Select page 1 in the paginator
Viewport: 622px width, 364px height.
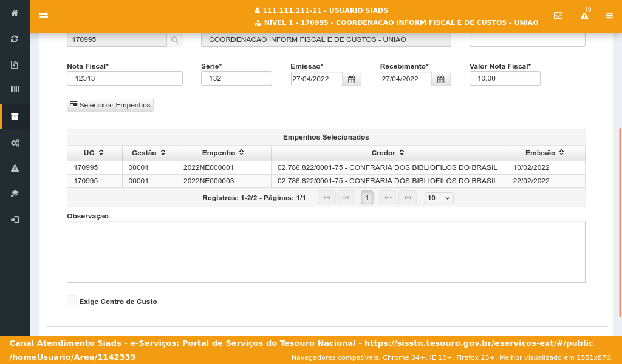coord(367,198)
